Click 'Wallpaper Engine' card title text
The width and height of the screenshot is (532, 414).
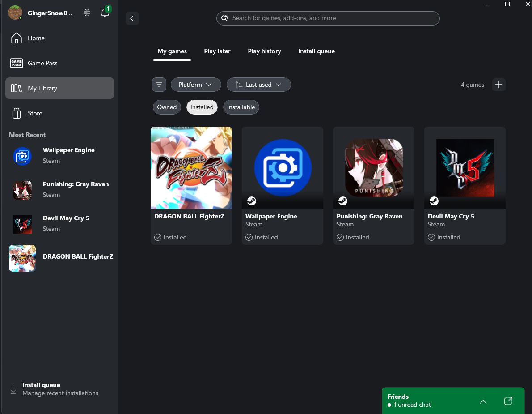[x=271, y=216]
